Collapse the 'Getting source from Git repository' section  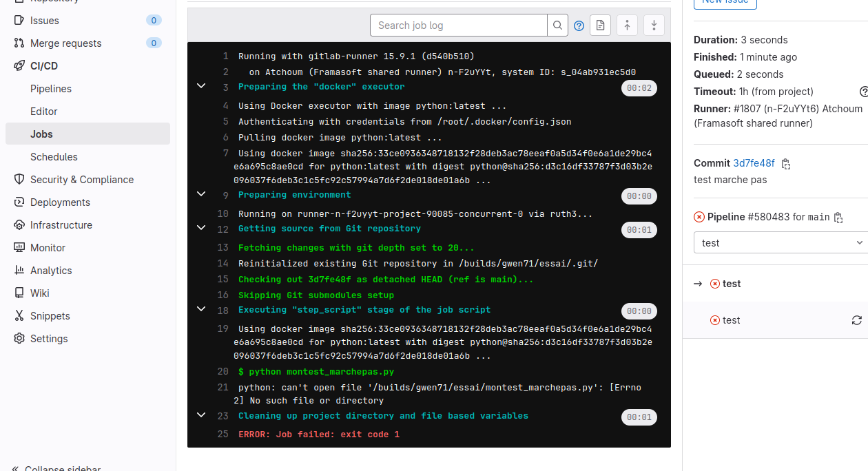click(201, 227)
